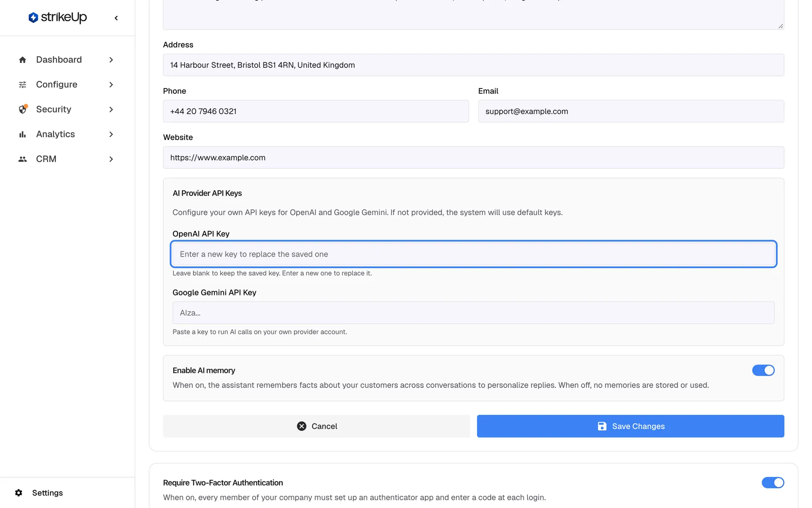This screenshot has height=508, width=812.
Task: Click into the Email field
Action: [631, 111]
